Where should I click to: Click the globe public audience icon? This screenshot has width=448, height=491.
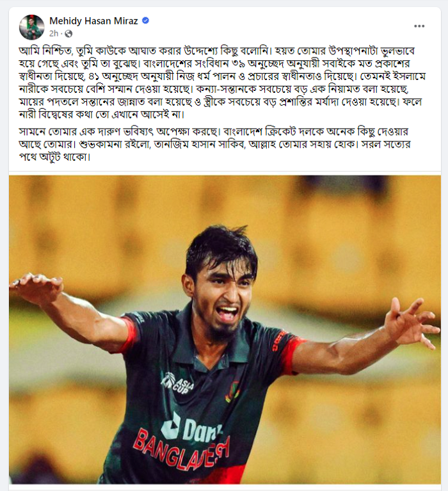(68, 33)
